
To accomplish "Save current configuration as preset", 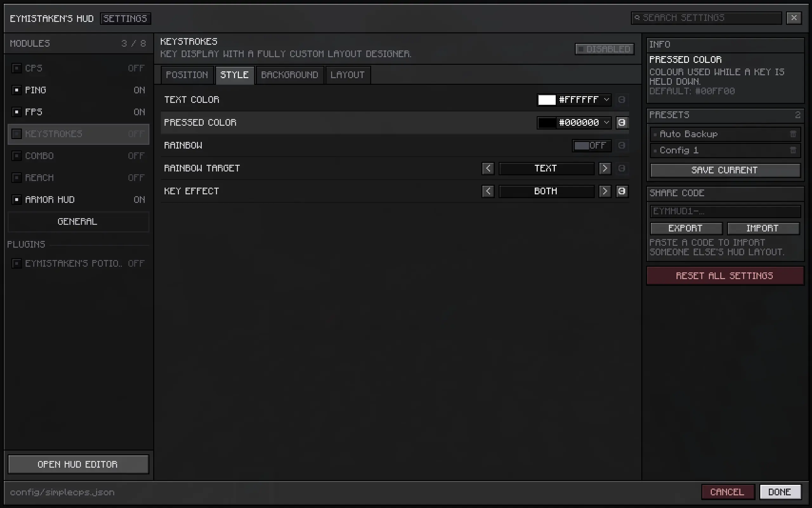I will [725, 170].
